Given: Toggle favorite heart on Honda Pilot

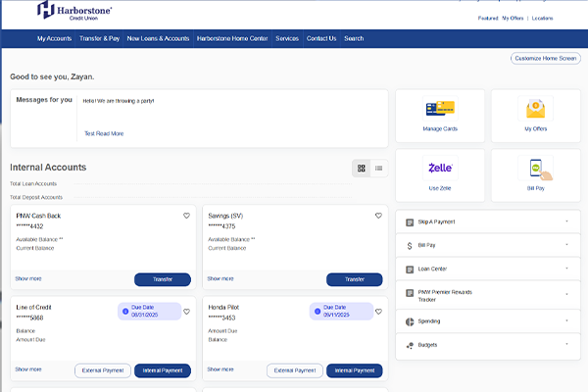Looking at the screenshot, I should (x=378, y=312).
